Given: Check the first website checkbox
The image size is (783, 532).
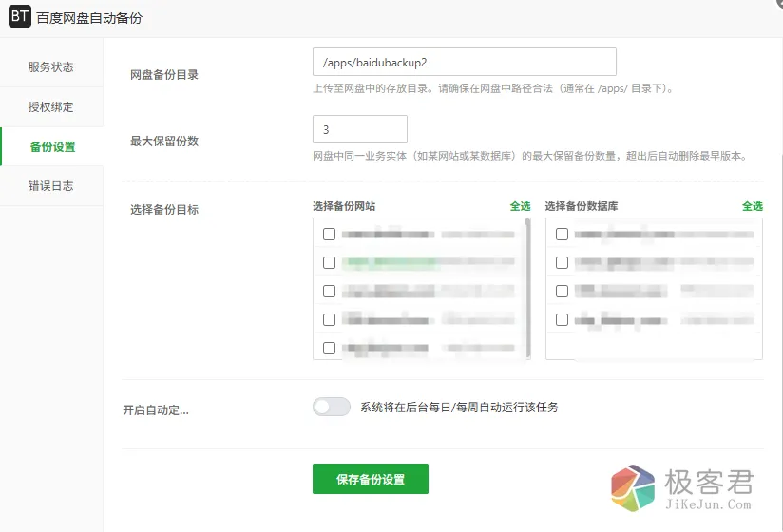Looking at the screenshot, I should coord(329,234).
